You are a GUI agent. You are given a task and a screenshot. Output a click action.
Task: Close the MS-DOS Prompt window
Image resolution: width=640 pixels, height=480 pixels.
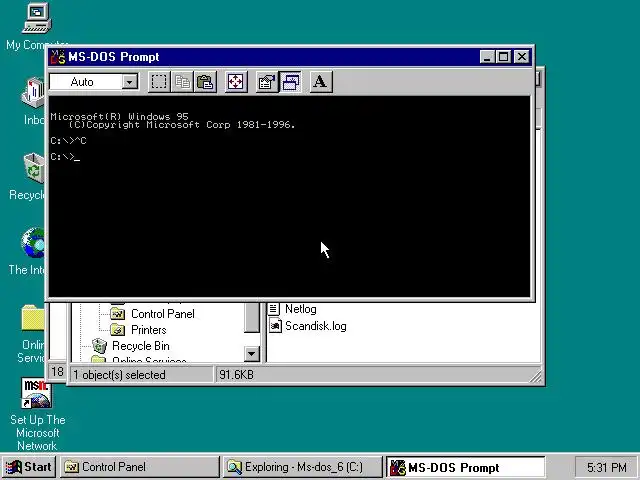pos(522,57)
